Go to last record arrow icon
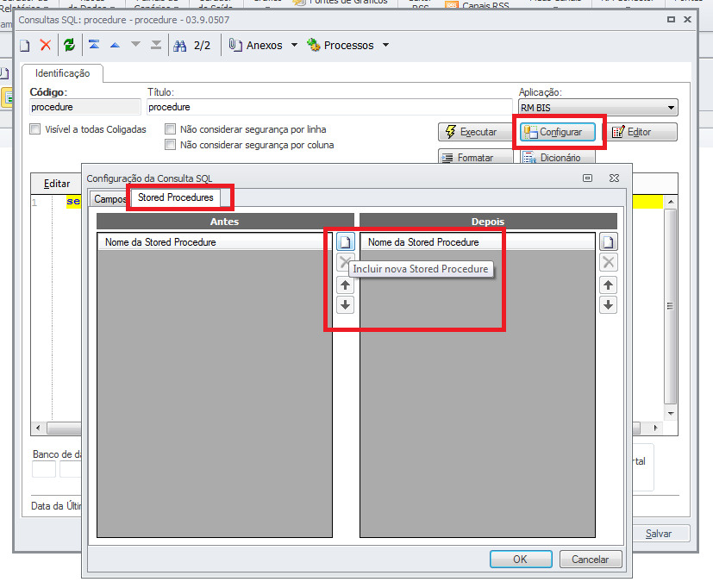The width and height of the screenshot is (713, 588). 156,45
